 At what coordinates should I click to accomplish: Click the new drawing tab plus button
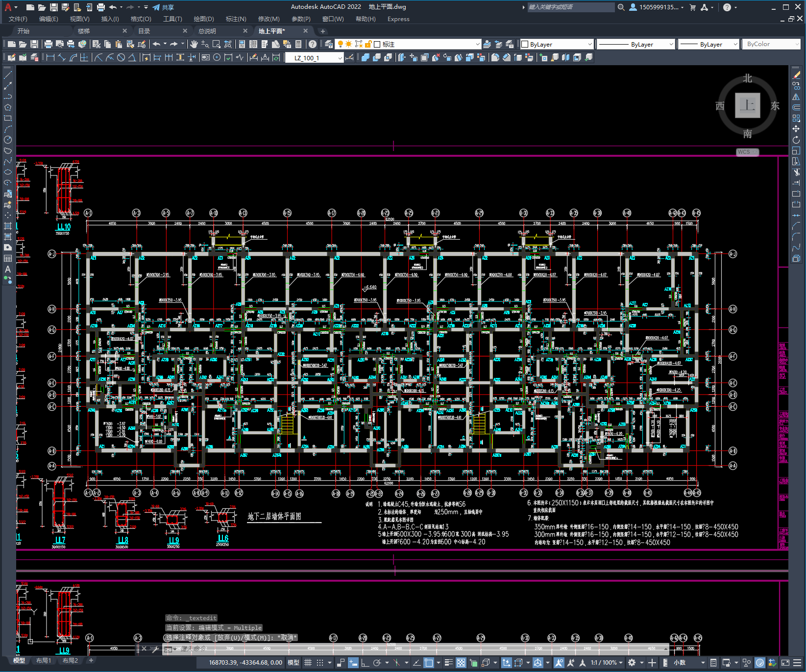[322, 31]
